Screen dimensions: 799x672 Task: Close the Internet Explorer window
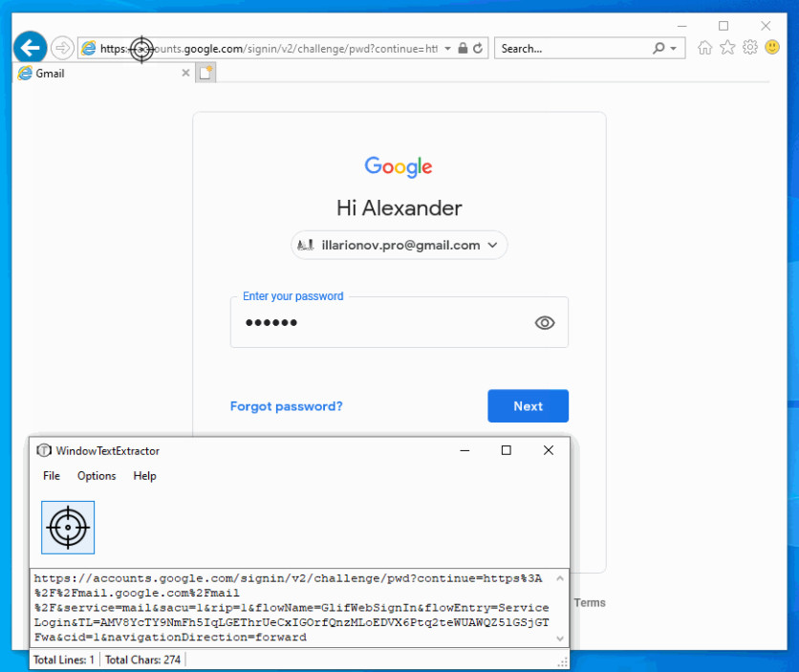(766, 26)
